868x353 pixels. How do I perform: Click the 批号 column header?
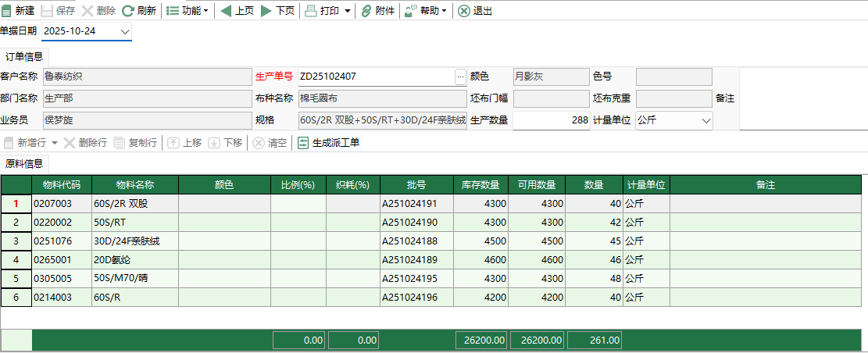[x=416, y=185]
